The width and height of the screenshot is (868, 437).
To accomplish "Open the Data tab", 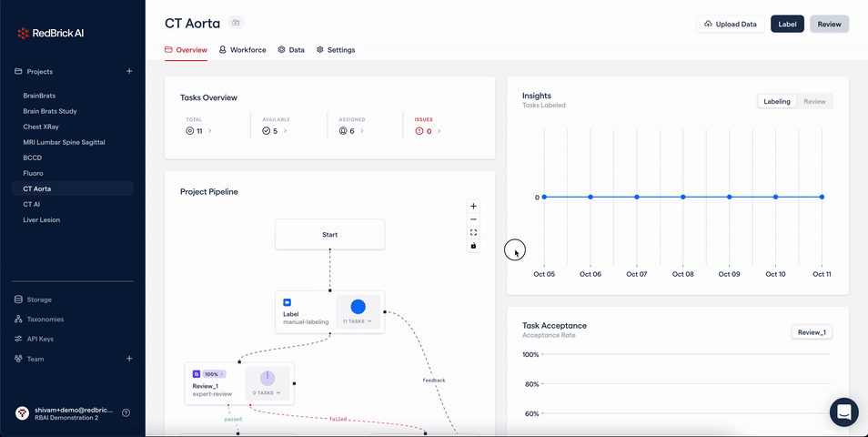I will pos(291,50).
